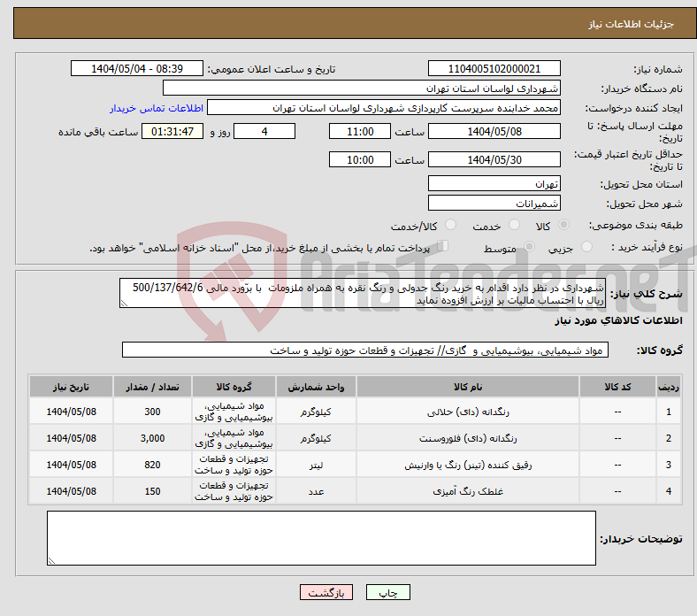Click the response deadline date field 1404/05/08
Screen dimensions: 697x616
[494, 132]
